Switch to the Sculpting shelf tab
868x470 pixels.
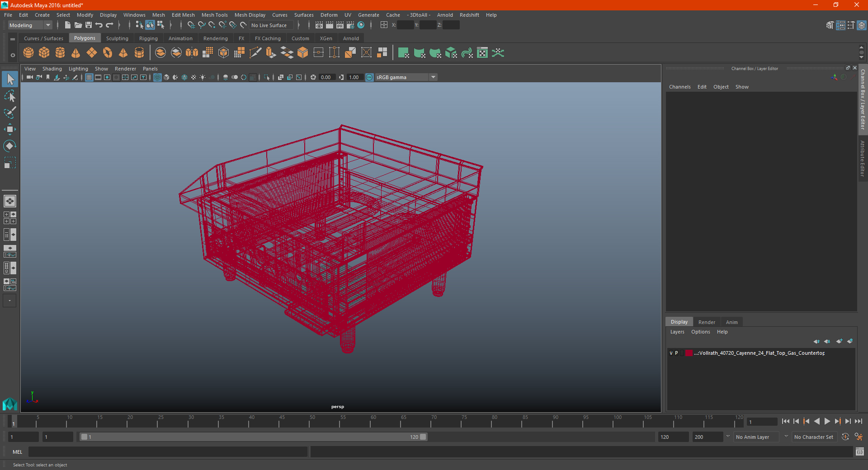(x=117, y=38)
